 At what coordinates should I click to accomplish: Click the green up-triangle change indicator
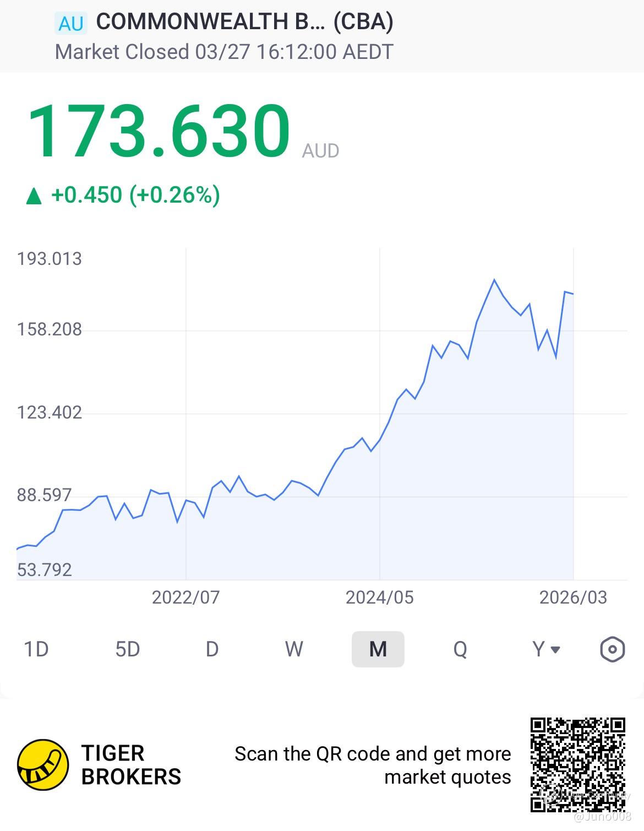click(34, 195)
